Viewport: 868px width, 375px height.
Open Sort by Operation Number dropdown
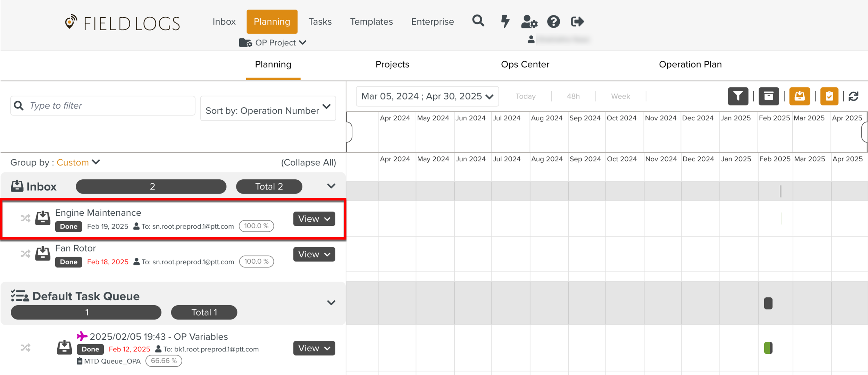268,109
